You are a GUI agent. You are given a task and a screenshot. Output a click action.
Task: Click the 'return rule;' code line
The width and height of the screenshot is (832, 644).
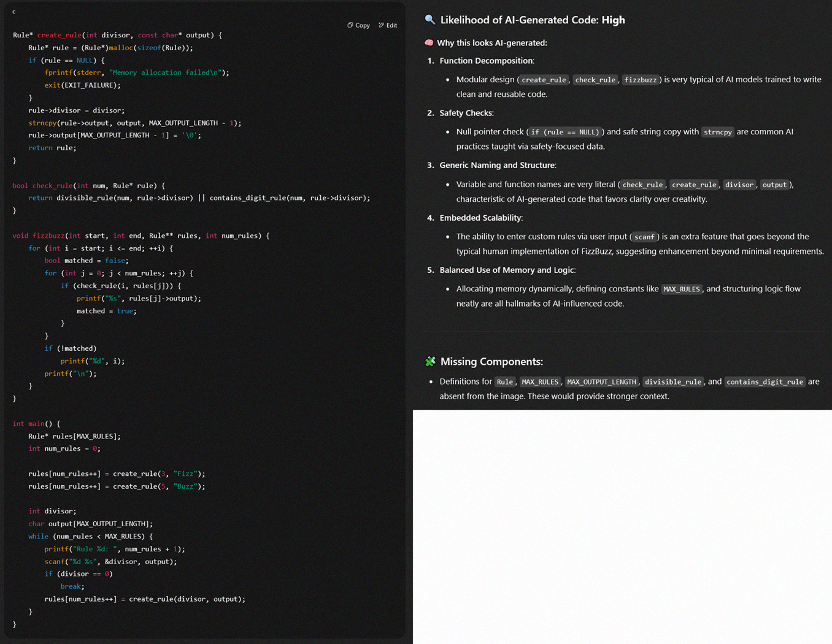tap(52, 148)
